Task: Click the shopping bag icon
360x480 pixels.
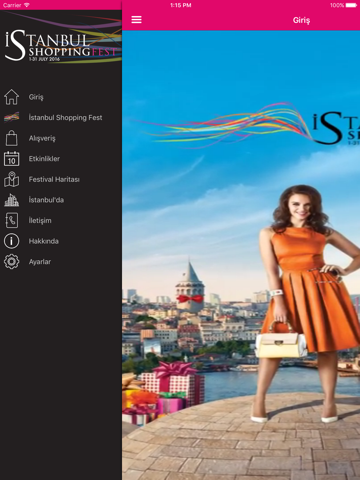Action: point(11,138)
